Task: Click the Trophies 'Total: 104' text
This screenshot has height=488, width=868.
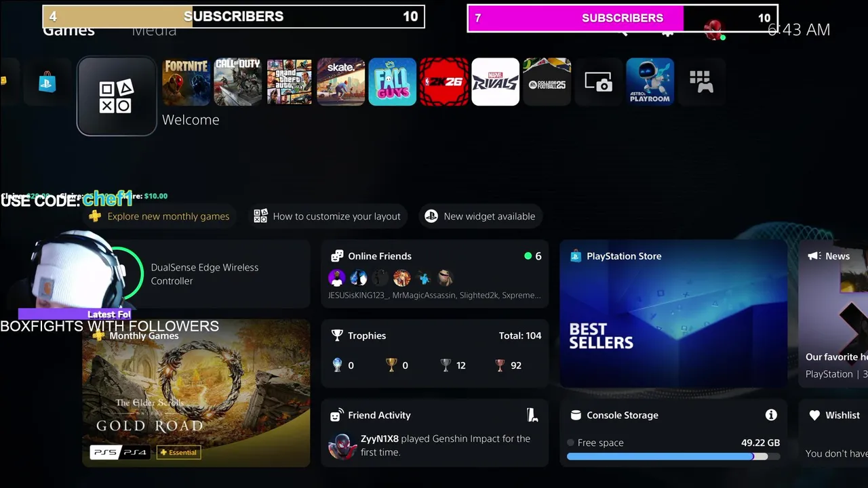Action: coord(520,335)
